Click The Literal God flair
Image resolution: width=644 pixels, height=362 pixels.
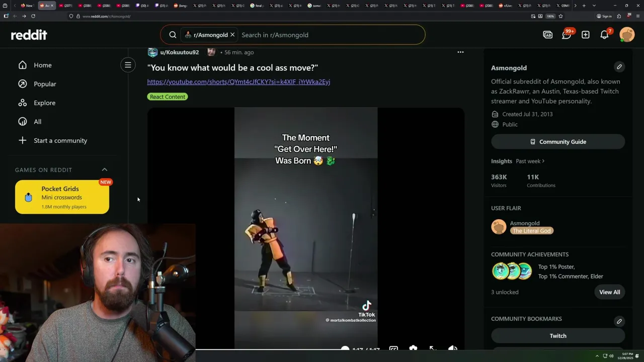tap(532, 231)
